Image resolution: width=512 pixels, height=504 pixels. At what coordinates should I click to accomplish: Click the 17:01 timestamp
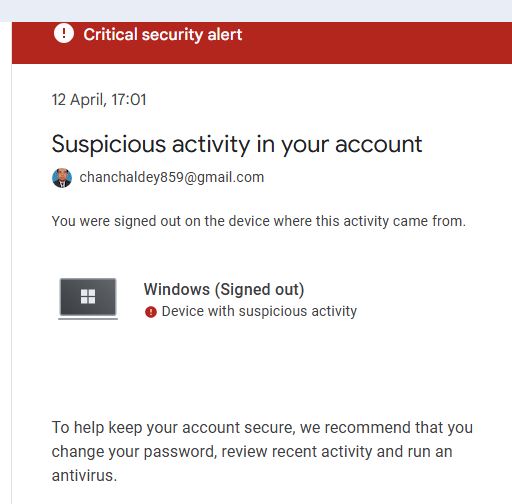(129, 100)
